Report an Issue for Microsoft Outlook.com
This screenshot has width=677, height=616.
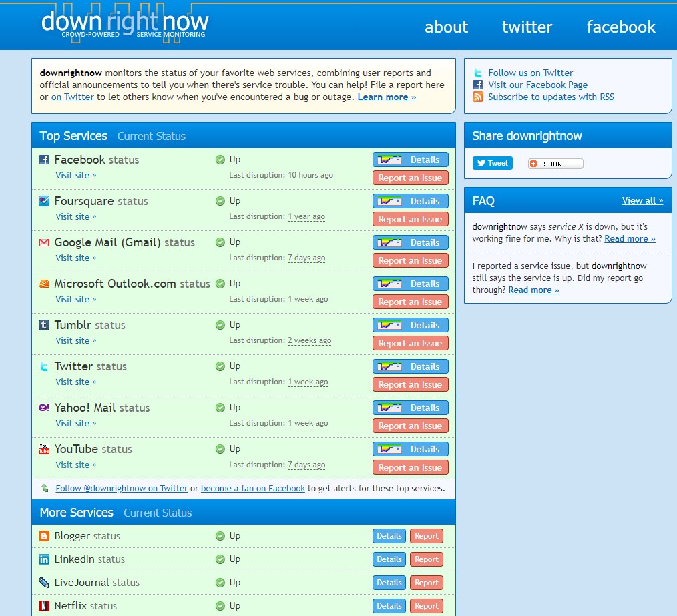pos(410,302)
